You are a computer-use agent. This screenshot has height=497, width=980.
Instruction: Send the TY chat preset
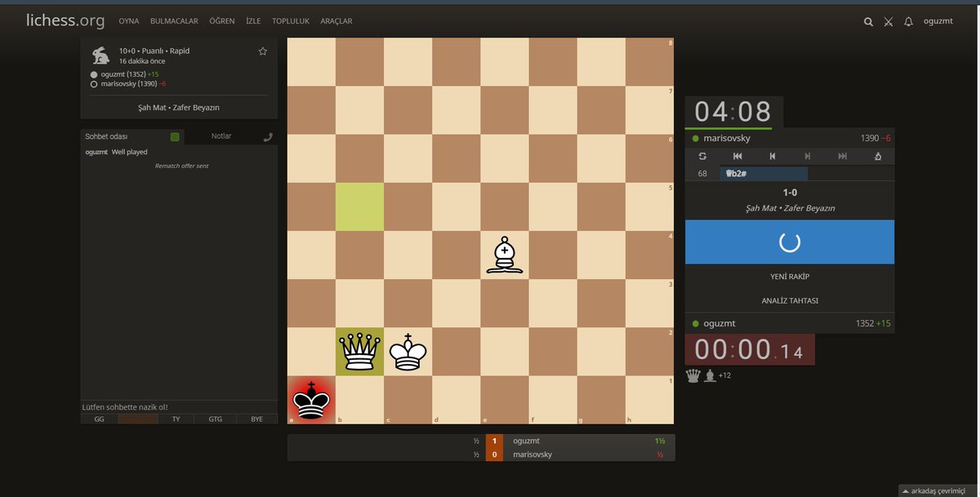coord(176,419)
